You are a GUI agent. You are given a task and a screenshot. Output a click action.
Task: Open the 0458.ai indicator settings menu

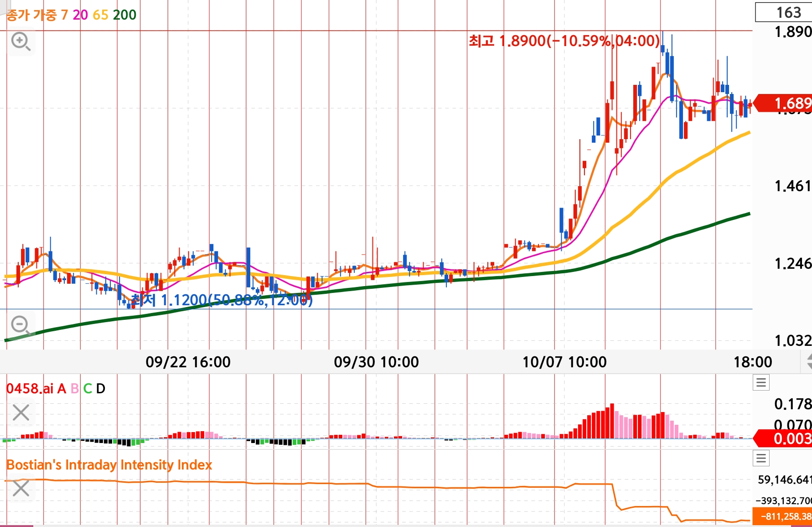click(x=761, y=382)
